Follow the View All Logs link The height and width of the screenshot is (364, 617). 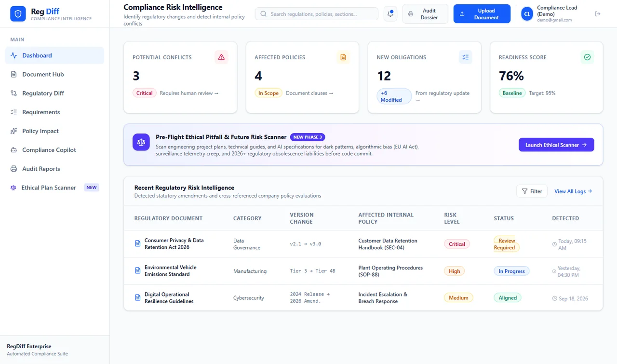[573, 191]
